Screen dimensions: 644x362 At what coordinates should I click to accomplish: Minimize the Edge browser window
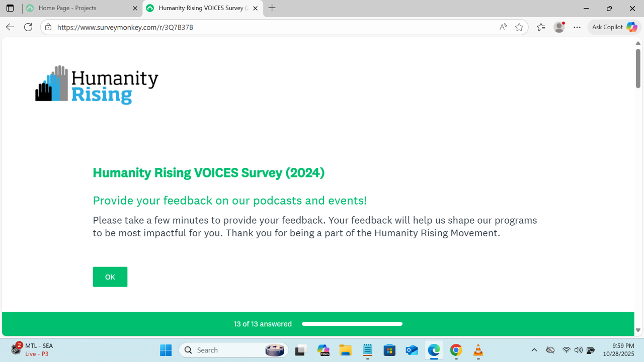tap(586, 9)
